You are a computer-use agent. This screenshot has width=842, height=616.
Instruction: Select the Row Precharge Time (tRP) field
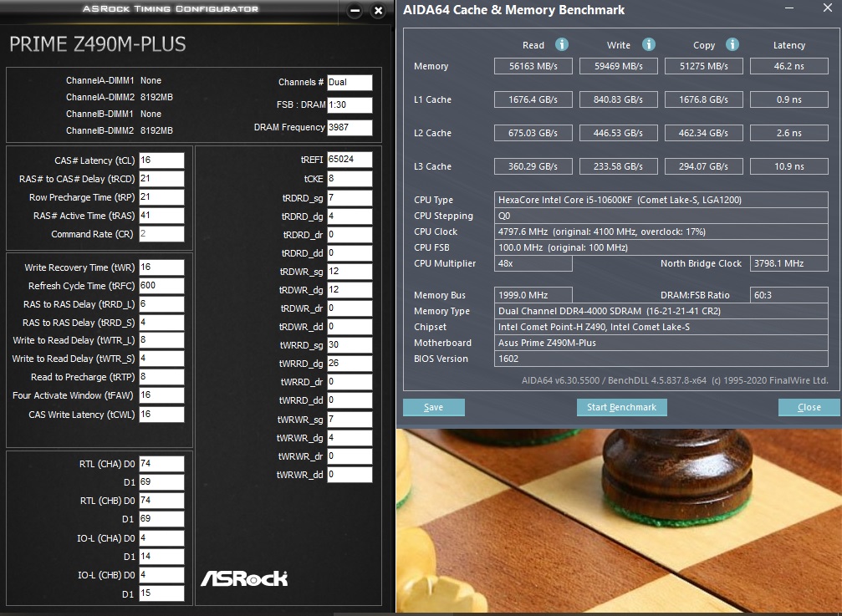(161, 197)
